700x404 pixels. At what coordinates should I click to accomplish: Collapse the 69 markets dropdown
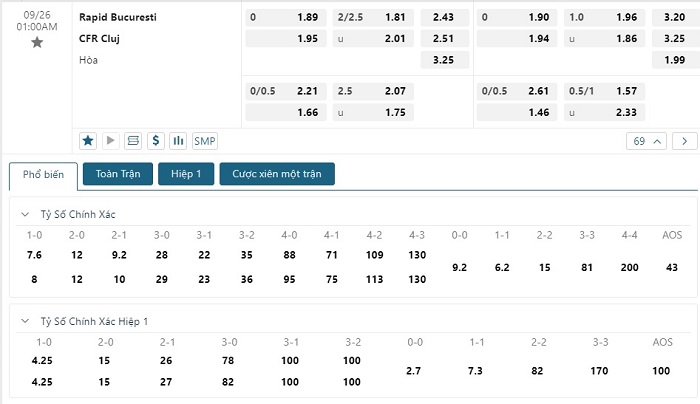point(646,141)
